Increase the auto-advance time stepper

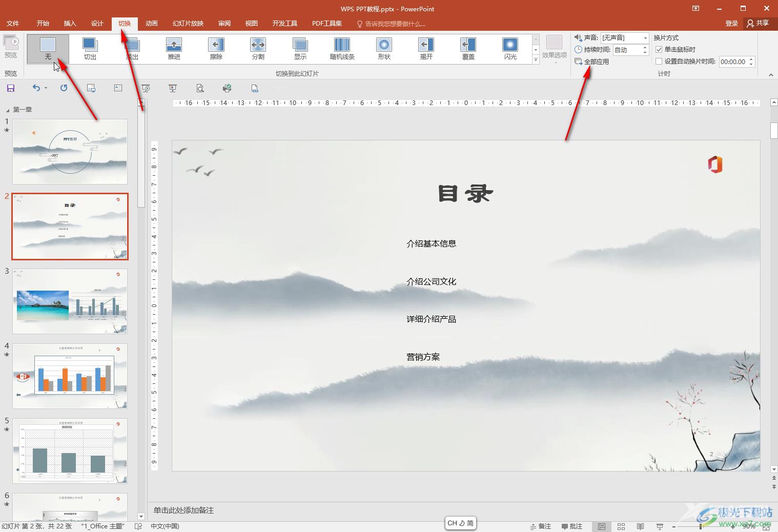[x=751, y=59]
